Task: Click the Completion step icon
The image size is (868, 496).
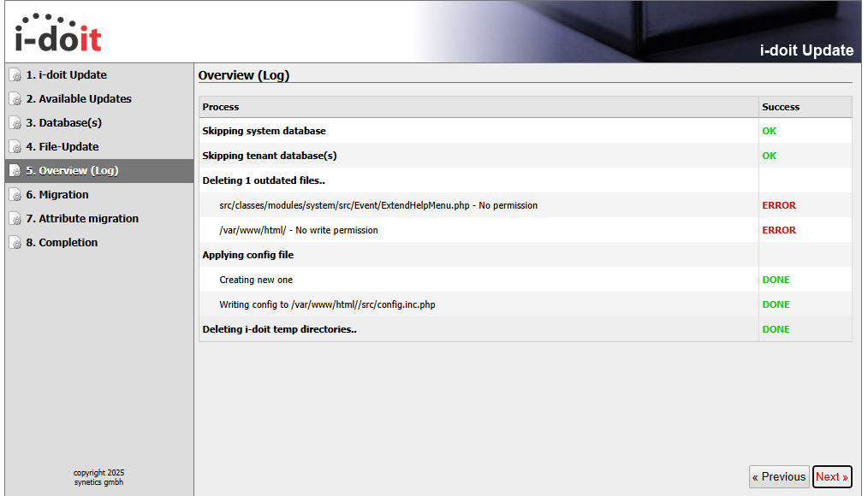Action: [15, 243]
